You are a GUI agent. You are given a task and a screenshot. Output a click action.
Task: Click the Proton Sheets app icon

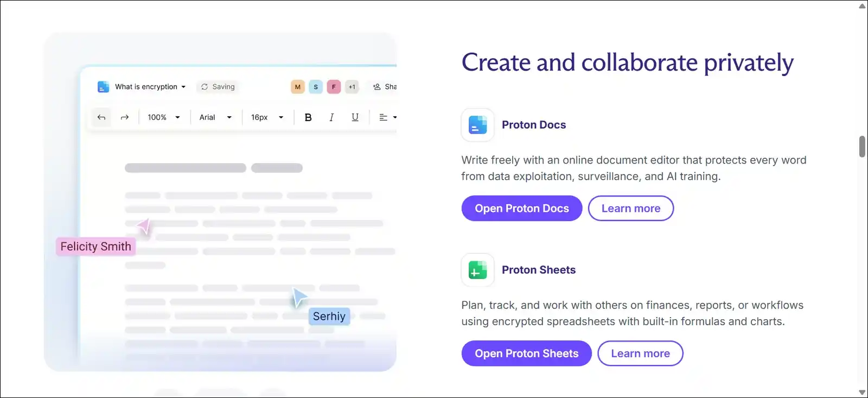coord(477,270)
